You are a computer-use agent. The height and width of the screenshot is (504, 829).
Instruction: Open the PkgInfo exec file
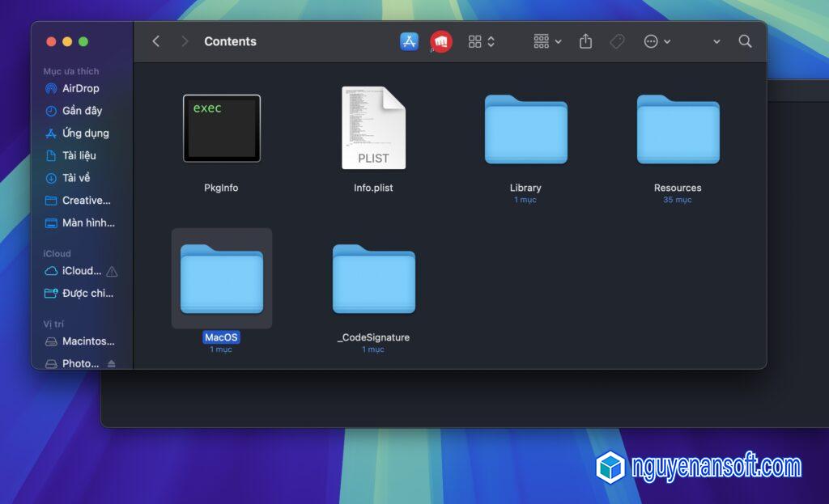(x=221, y=129)
